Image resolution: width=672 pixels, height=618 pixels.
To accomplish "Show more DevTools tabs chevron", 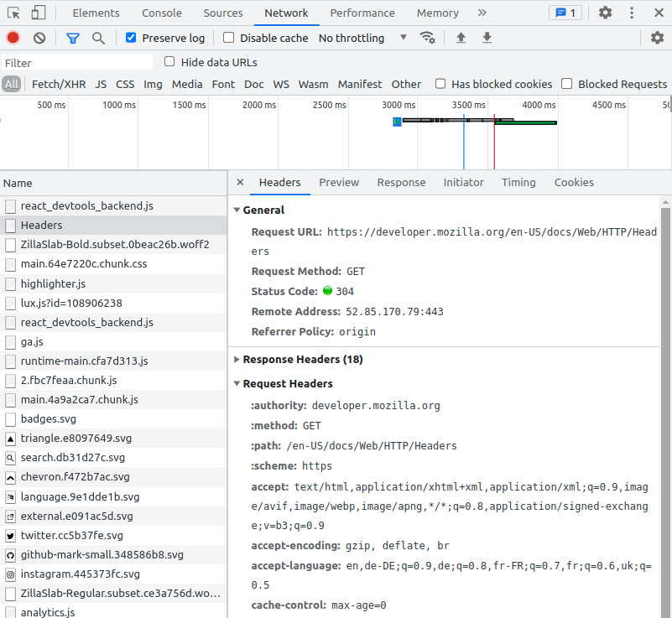I will click(482, 13).
